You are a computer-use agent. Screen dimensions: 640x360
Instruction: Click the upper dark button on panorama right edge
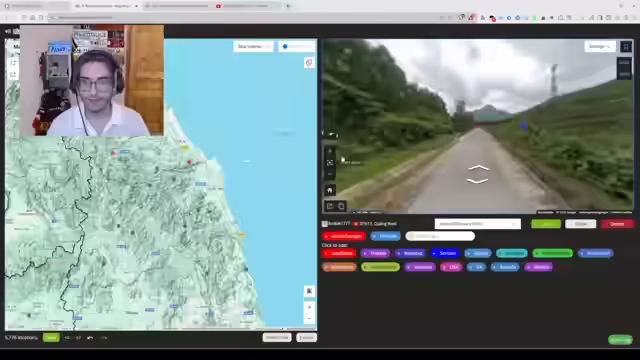(x=624, y=62)
